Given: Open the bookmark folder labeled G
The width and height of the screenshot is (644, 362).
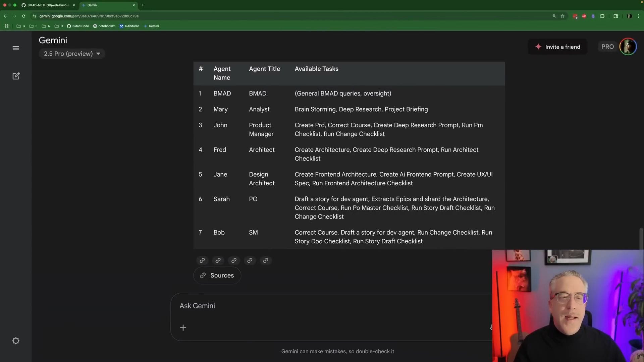Looking at the screenshot, I should point(21,26).
